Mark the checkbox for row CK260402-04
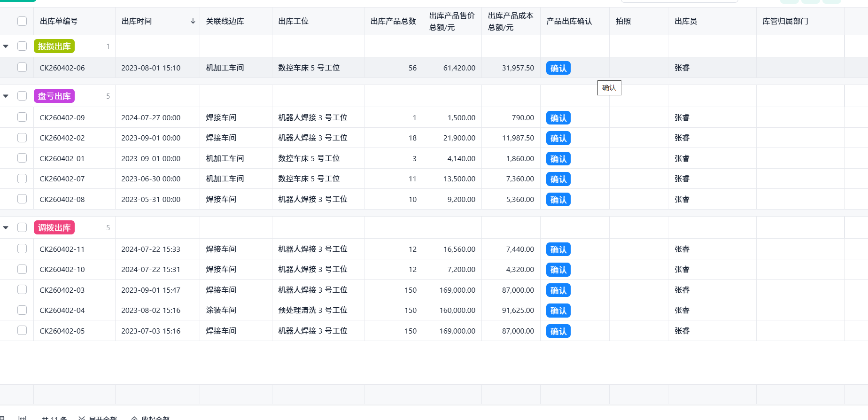Image resolution: width=868 pixels, height=420 pixels. [x=22, y=310]
